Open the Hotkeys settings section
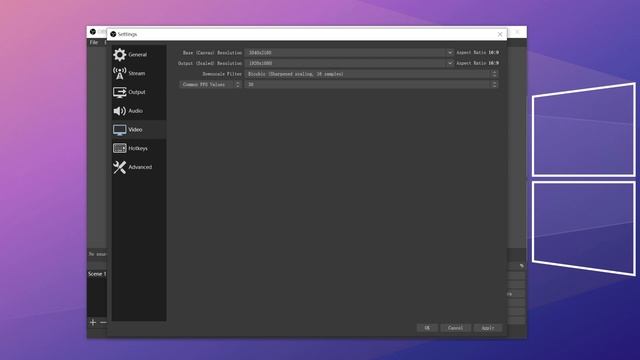The width and height of the screenshot is (640, 360). pyautogui.click(x=139, y=148)
